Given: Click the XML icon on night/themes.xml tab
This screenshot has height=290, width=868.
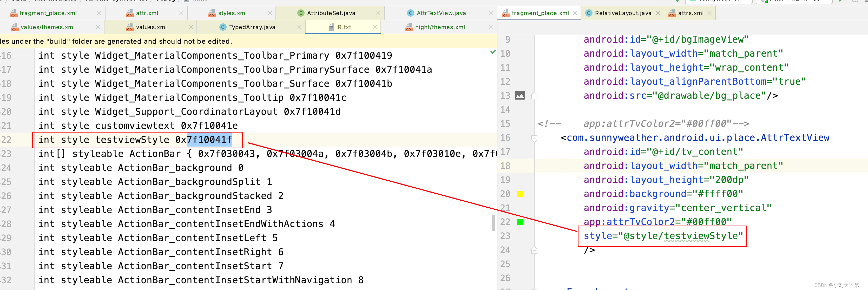Looking at the screenshot, I should tap(409, 27).
